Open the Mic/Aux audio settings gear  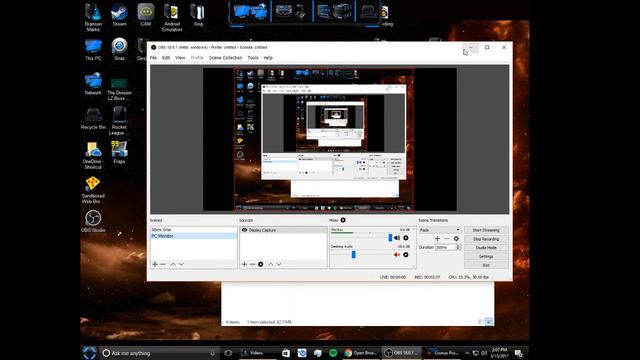coord(406,238)
